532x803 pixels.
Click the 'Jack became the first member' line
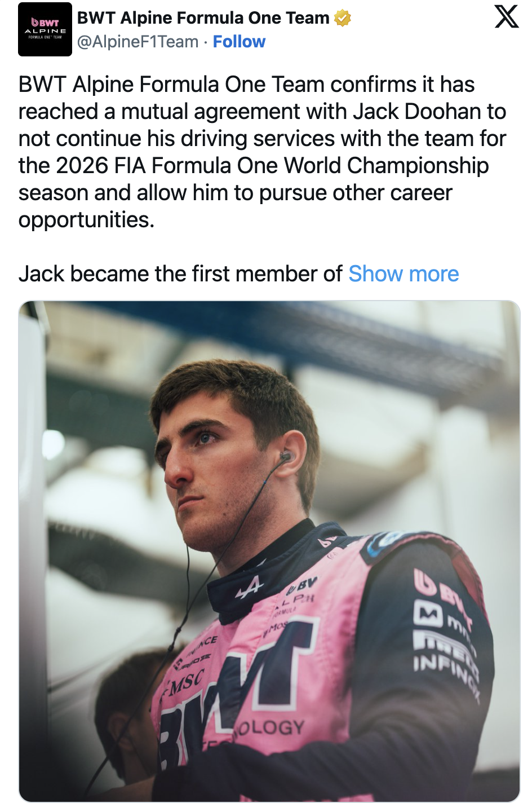(x=180, y=274)
